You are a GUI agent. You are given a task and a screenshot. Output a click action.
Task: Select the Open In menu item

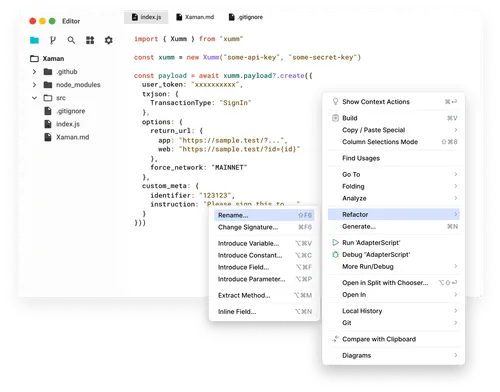(394, 295)
